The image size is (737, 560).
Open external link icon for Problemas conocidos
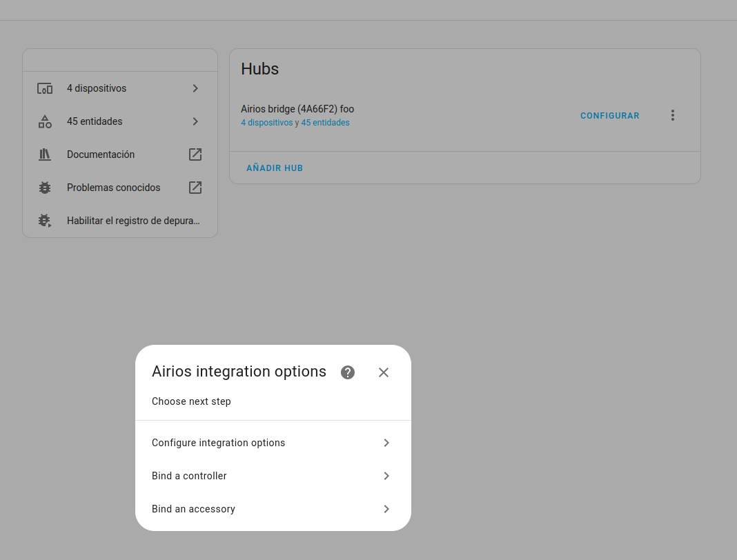195,188
